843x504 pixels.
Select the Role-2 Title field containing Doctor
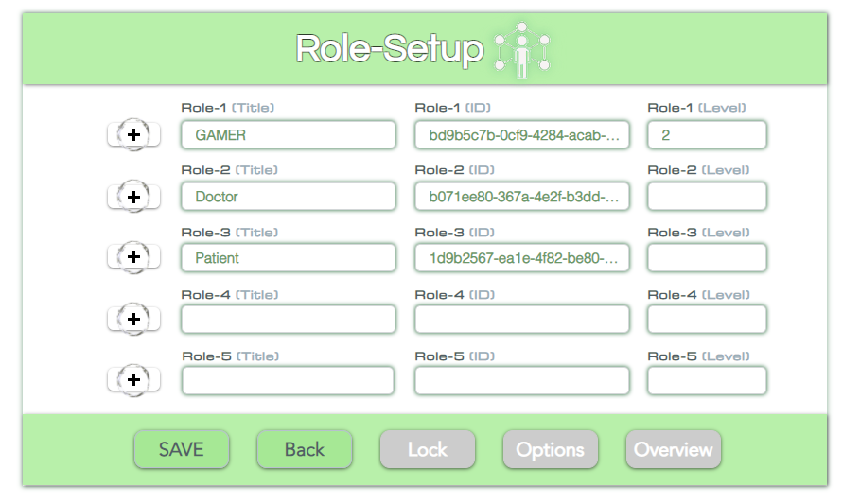click(289, 197)
